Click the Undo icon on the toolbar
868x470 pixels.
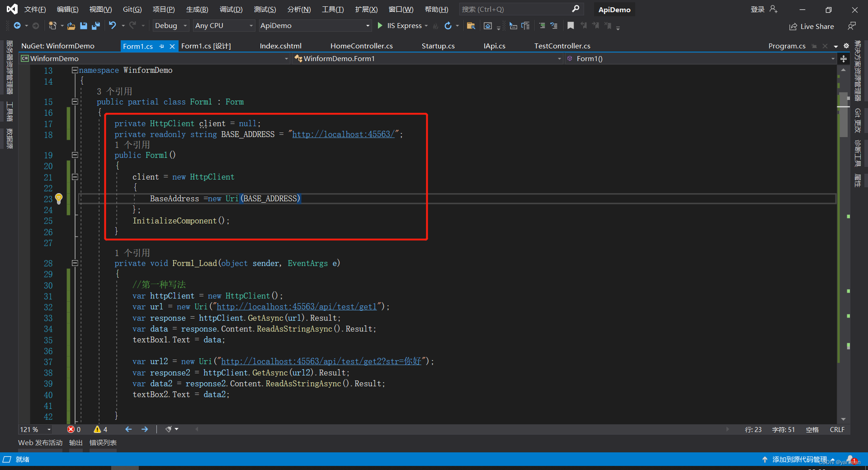tap(113, 26)
